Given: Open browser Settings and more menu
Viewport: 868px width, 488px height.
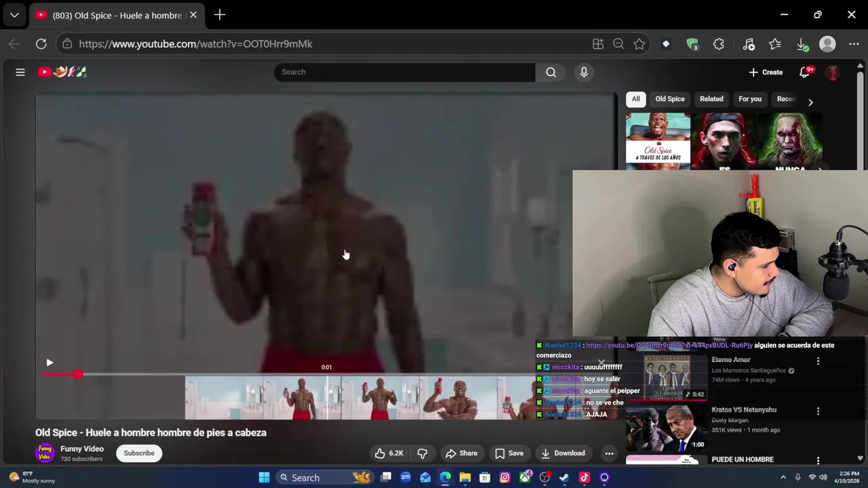Looking at the screenshot, I should coord(854,44).
